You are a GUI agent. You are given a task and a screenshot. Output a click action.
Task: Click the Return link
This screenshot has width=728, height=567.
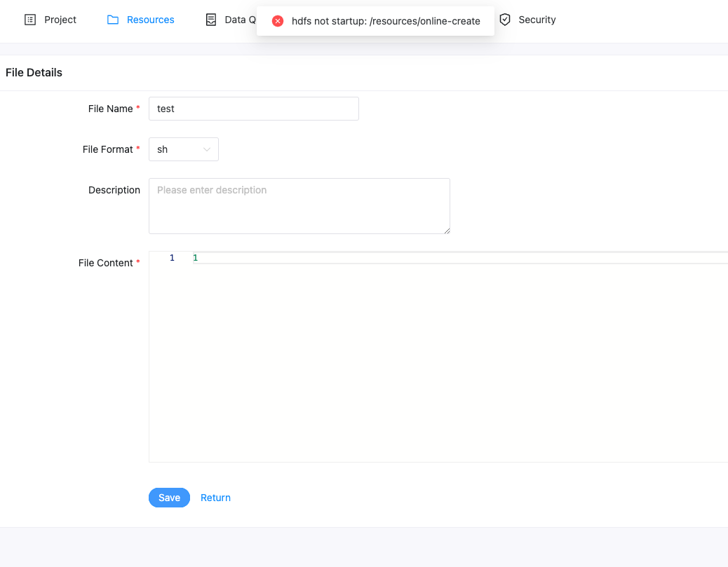tap(215, 498)
